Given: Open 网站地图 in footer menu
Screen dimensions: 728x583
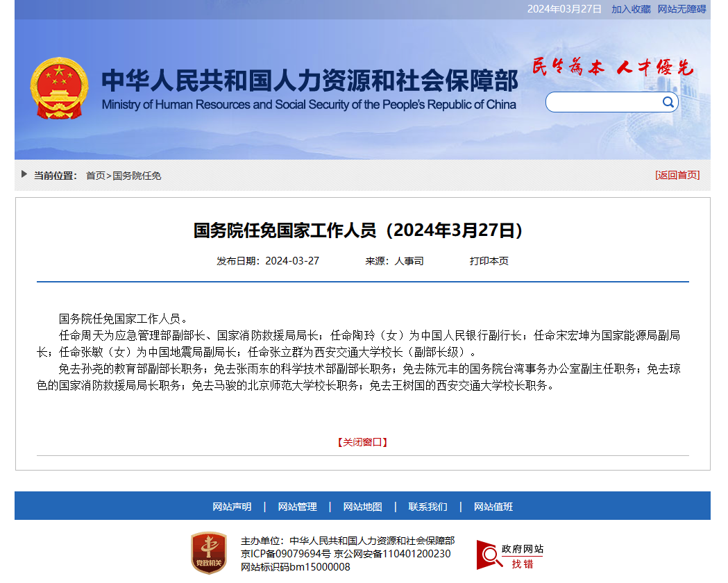Looking at the screenshot, I should (362, 507).
